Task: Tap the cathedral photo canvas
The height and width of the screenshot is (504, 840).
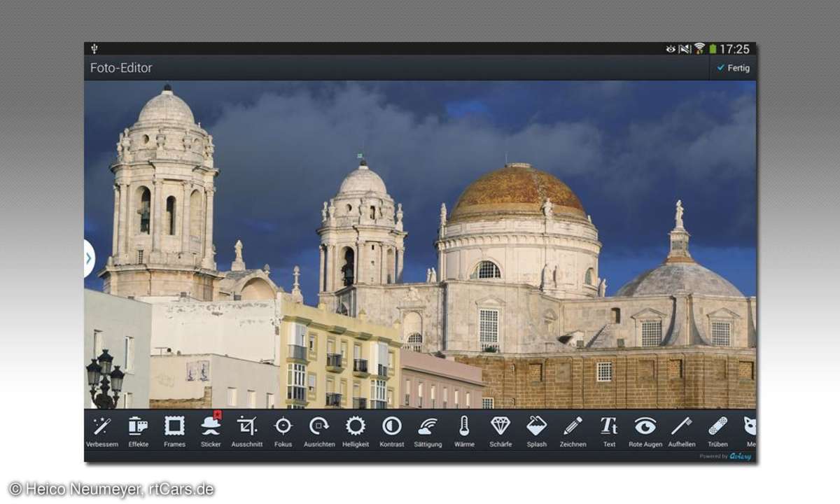Action: click(420, 244)
